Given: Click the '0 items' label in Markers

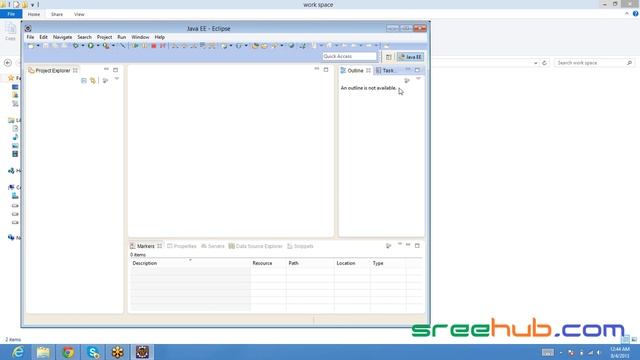Looking at the screenshot, I should [138, 255].
